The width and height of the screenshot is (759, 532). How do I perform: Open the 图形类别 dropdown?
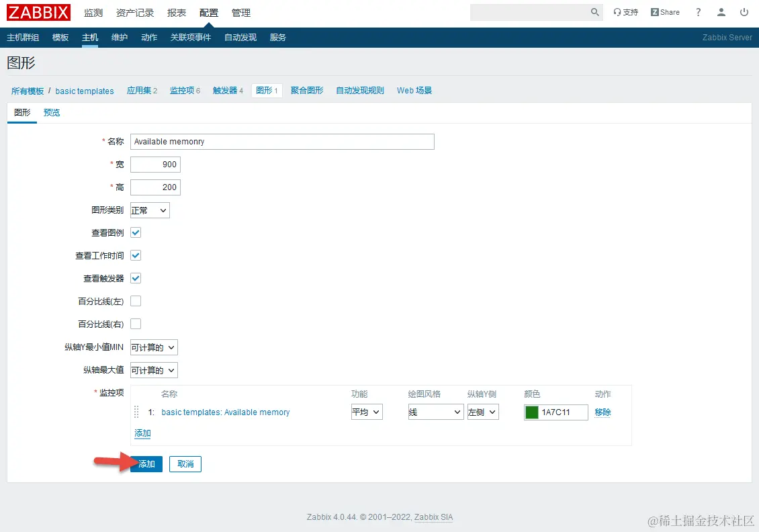149,210
